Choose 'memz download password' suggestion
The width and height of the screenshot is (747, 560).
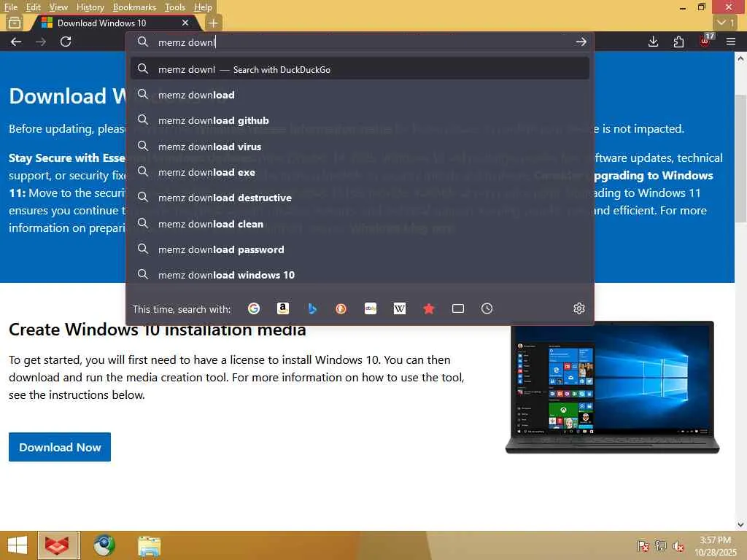(360, 249)
